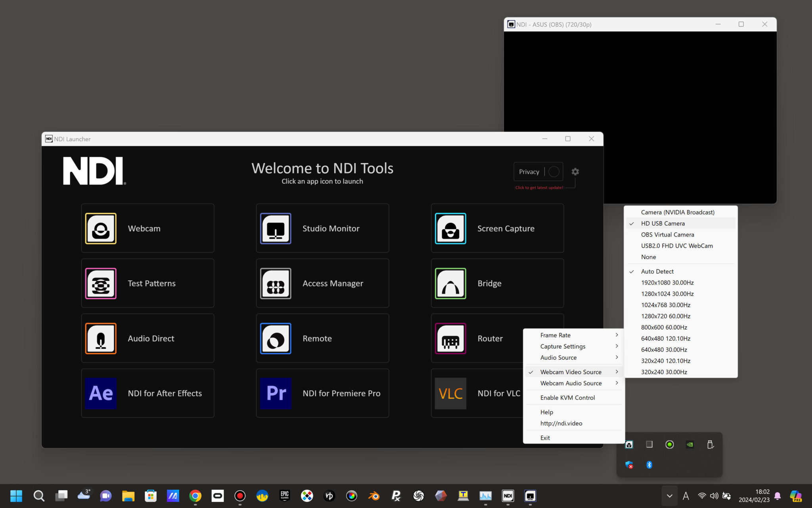This screenshot has width=812, height=508.
Task: Open the Test Patterns app
Action: (147, 283)
